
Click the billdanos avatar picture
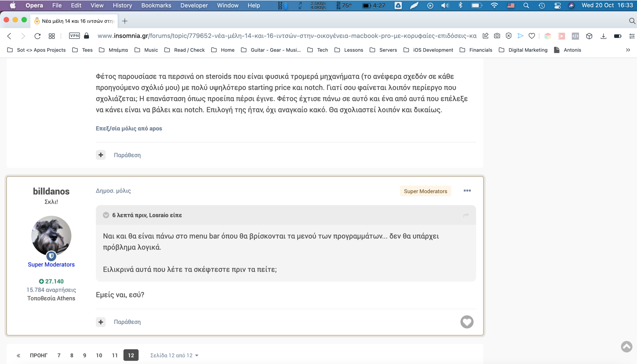pyautogui.click(x=51, y=236)
